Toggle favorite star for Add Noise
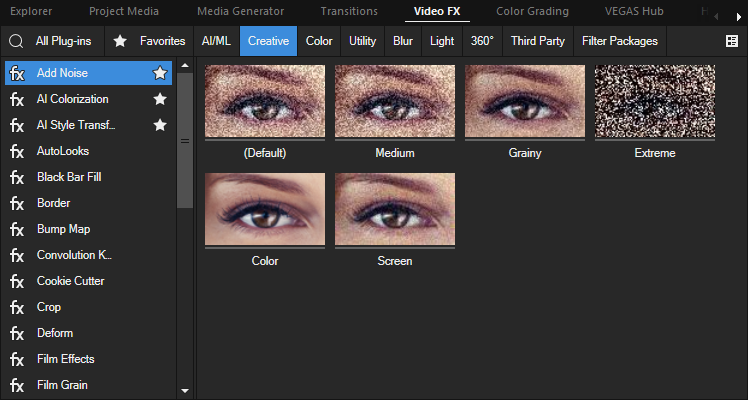The image size is (748, 400). pos(159,73)
